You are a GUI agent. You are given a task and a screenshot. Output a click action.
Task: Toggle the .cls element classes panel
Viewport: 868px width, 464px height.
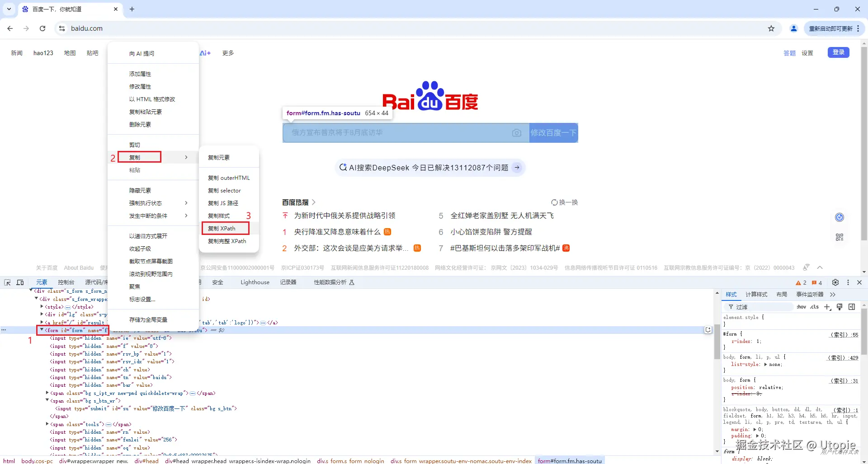pos(814,307)
